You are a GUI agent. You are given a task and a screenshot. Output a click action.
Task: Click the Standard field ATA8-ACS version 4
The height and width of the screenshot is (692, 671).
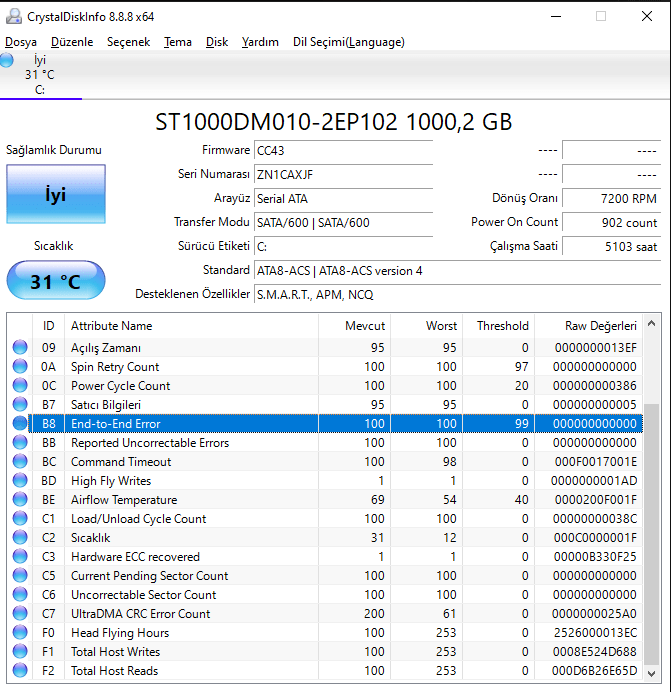pos(457,271)
